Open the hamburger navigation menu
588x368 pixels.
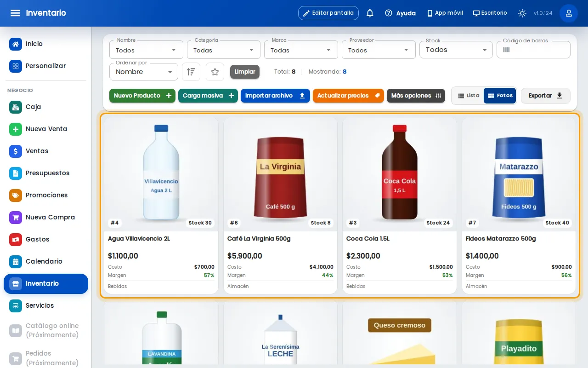point(15,13)
